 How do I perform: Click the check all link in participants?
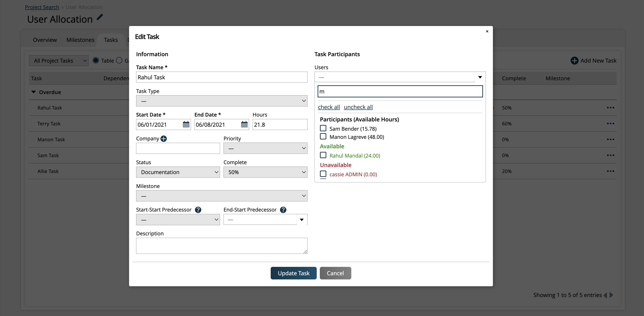329,107
